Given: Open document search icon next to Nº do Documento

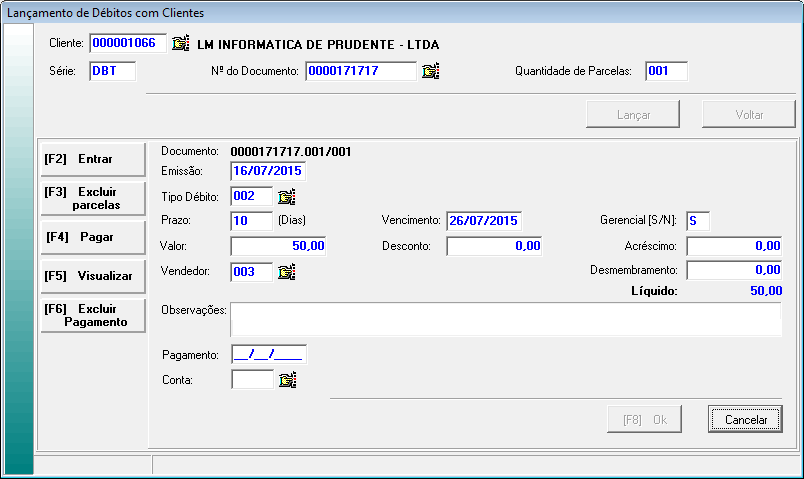Looking at the screenshot, I should [431, 71].
